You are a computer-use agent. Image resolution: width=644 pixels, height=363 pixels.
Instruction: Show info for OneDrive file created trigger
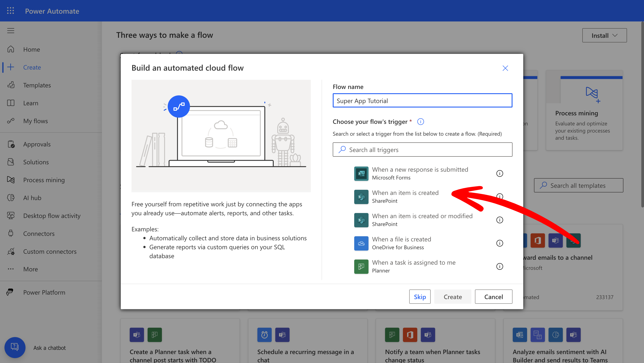coord(499,243)
